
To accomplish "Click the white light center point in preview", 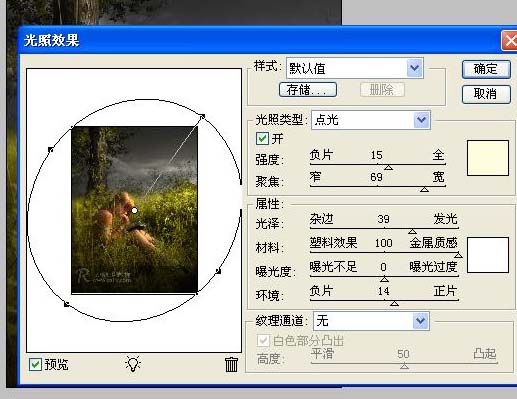I will tap(134, 210).
